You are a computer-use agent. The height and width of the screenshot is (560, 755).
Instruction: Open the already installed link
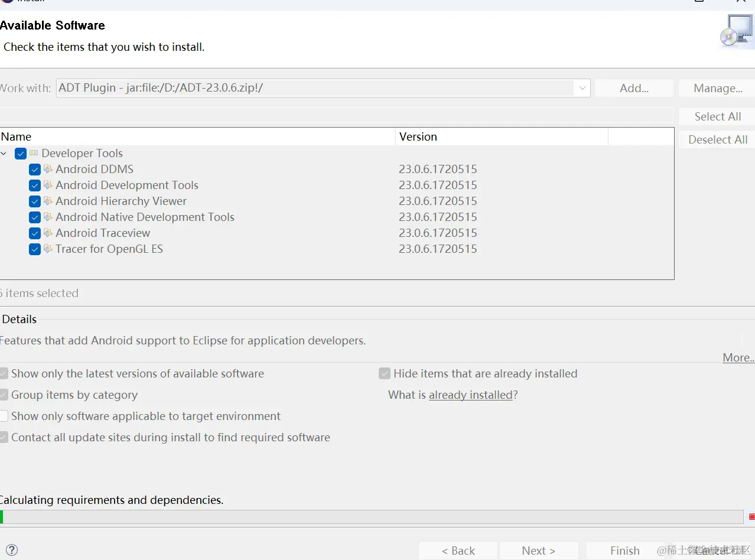pyautogui.click(x=471, y=395)
